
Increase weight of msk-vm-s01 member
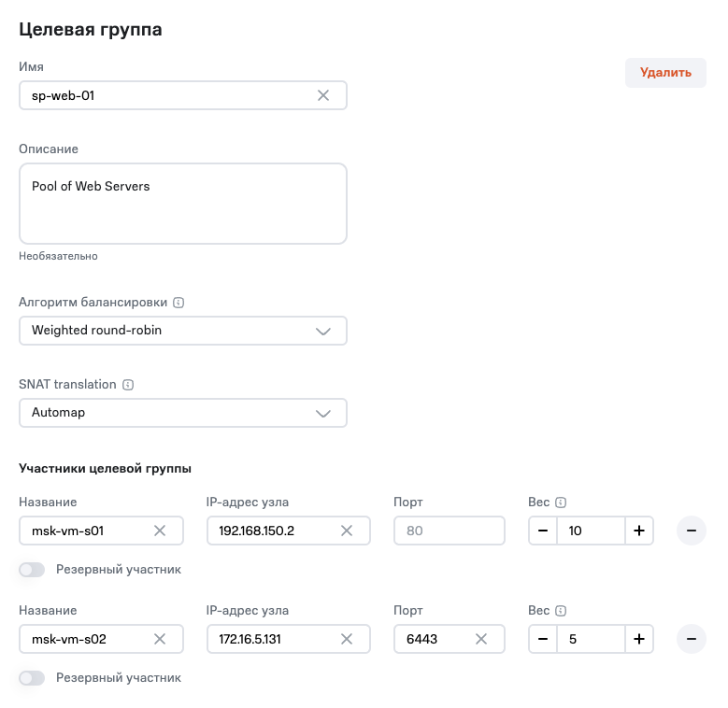point(639,531)
